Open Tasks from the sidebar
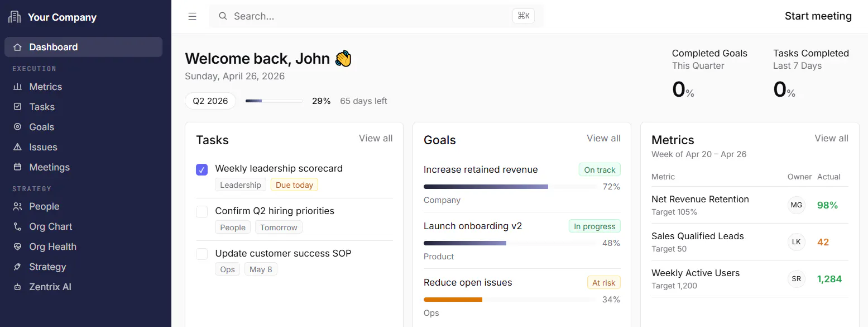Image resolution: width=868 pixels, height=327 pixels. point(84,107)
